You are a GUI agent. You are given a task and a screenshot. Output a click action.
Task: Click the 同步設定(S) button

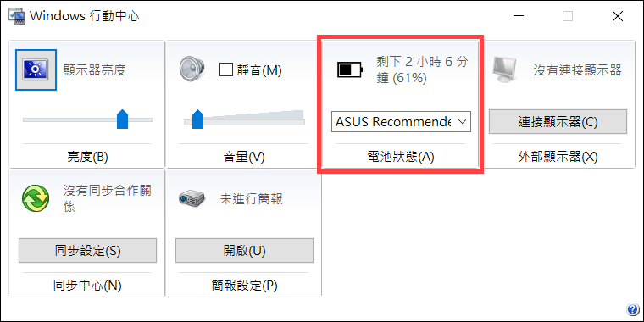click(x=87, y=251)
